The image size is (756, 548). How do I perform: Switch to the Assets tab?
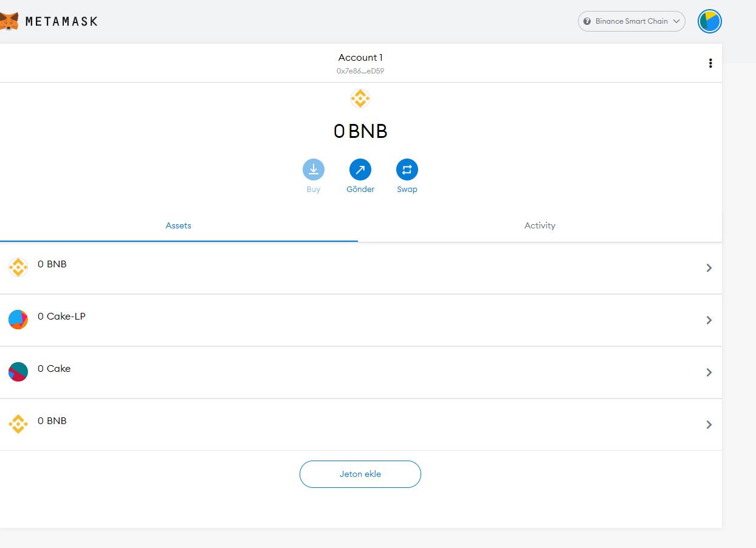179,225
